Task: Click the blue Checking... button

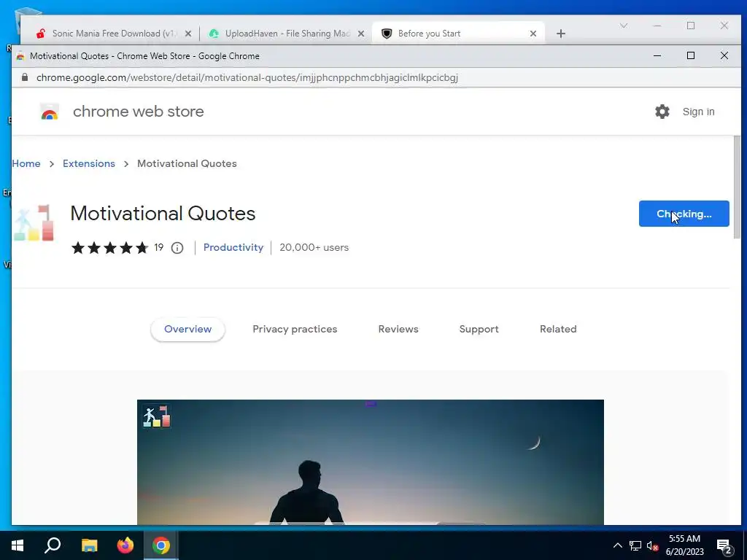Action: [x=684, y=214]
